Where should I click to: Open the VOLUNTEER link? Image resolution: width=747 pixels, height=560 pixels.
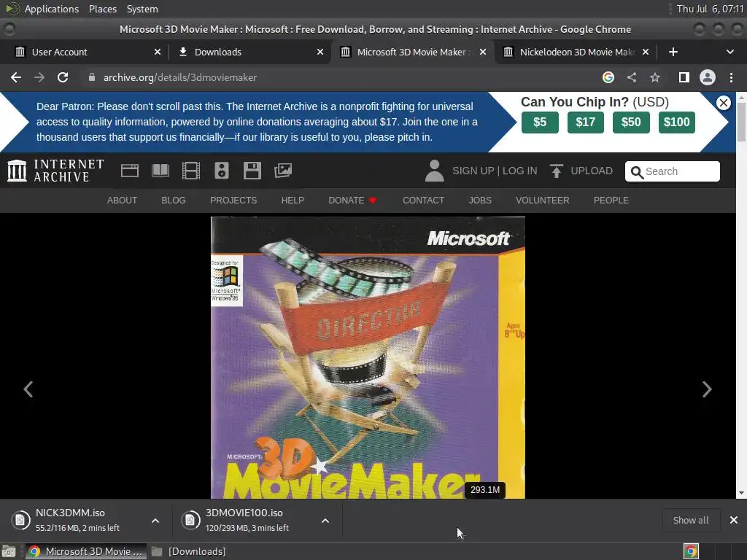[542, 201]
